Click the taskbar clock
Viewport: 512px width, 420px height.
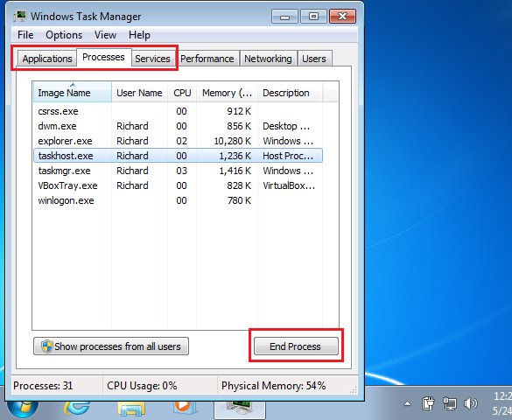tap(502, 403)
